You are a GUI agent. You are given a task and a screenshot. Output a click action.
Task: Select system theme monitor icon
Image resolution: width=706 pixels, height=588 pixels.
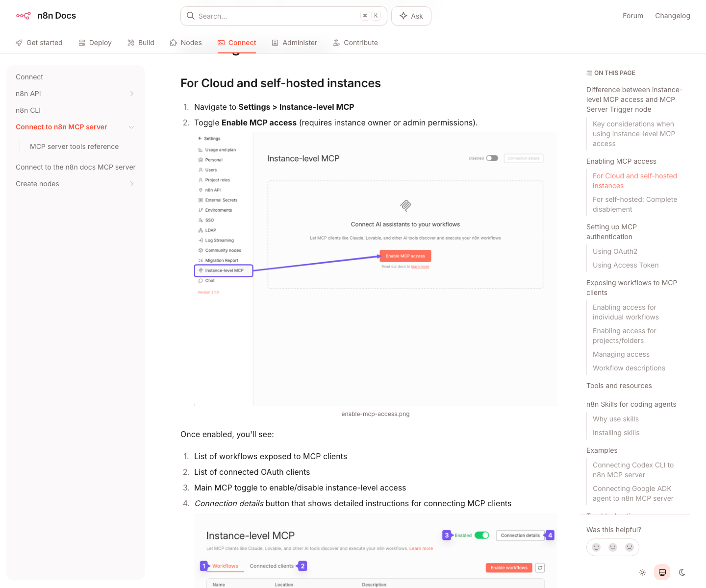point(662,572)
